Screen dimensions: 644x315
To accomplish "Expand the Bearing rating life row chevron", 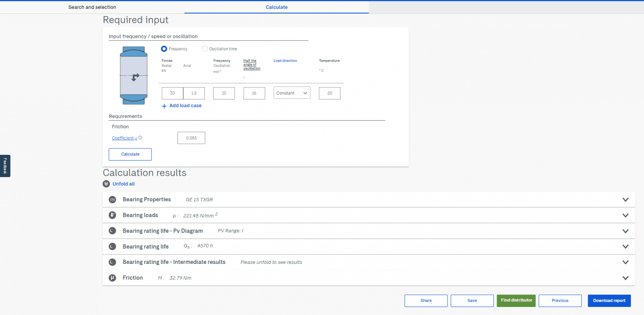I will tap(625, 247).
